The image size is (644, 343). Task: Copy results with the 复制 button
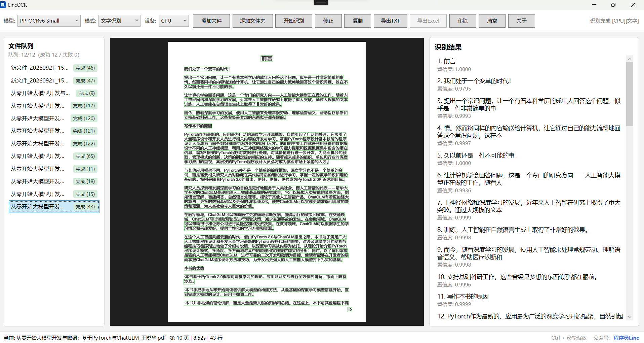point(358,21)
